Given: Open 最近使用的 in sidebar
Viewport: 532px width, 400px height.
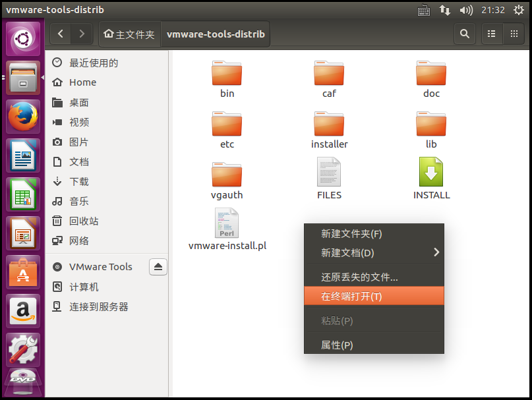Looking at the screenshot, I should pos(107,63).
